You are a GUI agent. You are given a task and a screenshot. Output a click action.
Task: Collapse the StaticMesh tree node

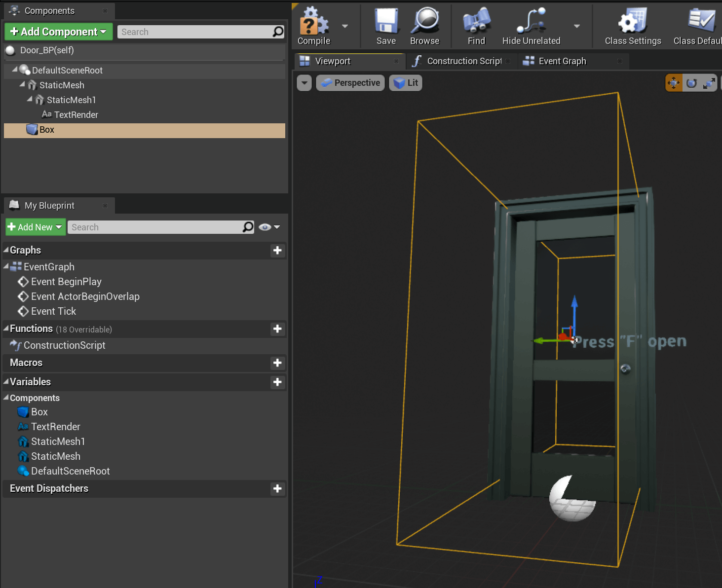[x=22, y=85]
